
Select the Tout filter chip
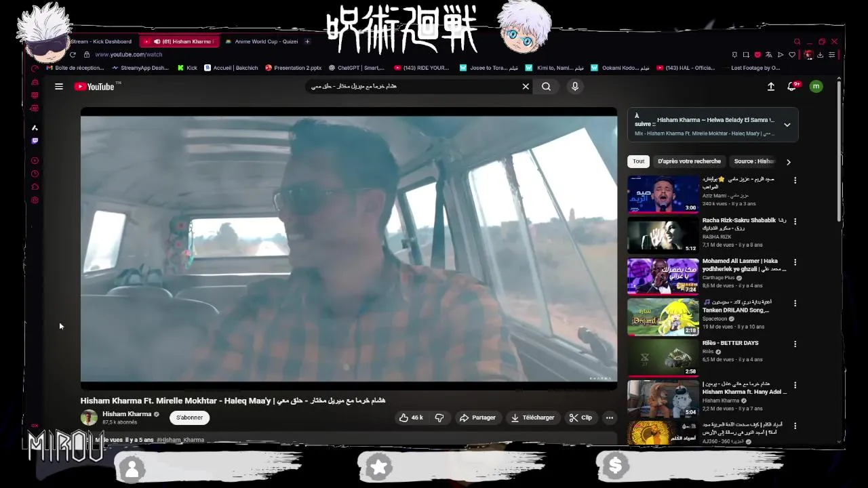click(x=639, y=161)
